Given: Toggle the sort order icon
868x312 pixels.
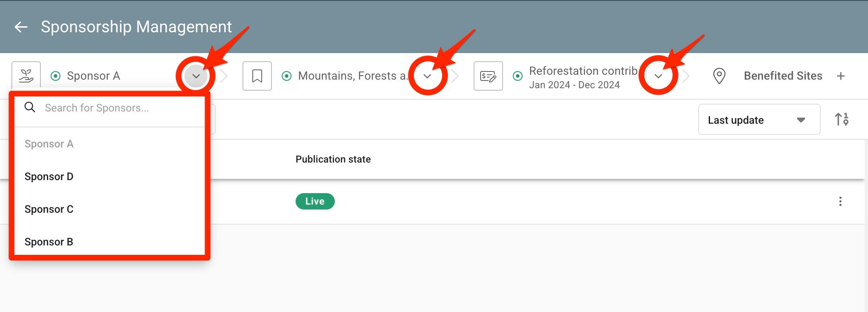Looking at the screenshot, I should [x=842, y=119].
